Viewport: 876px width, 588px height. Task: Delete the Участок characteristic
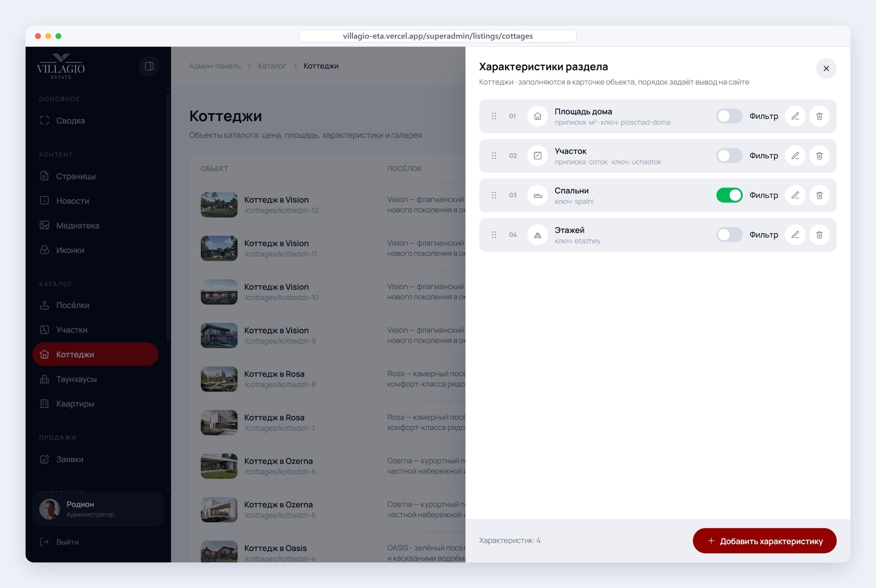[819, 155]
